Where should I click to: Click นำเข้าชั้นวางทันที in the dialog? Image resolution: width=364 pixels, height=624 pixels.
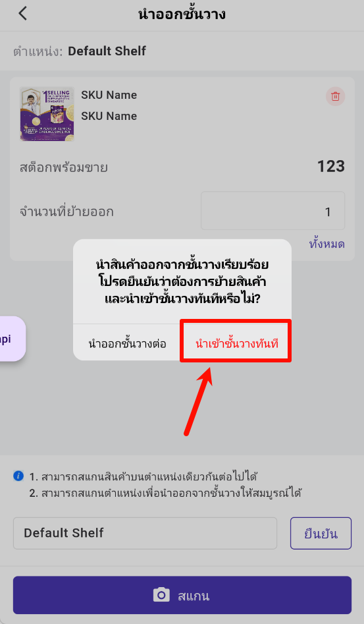(x=236, y=343)
